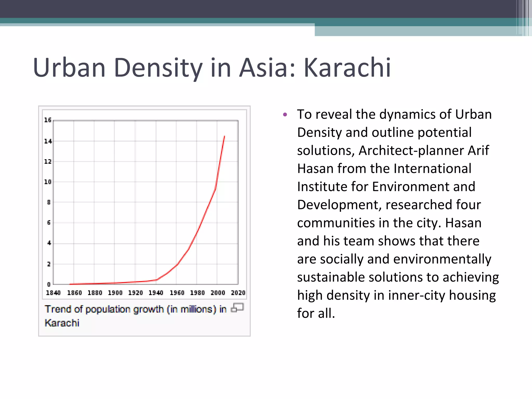532x399 pixels.
Task: Click the line 'sustainable solutions to achieving'
Action: 398,277
